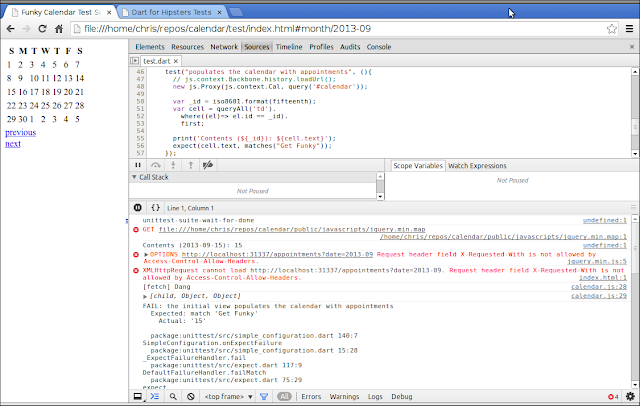Open the DevTools search magnifier
The height and width of the screenshot is (406, 640).
tap(173, 397)
